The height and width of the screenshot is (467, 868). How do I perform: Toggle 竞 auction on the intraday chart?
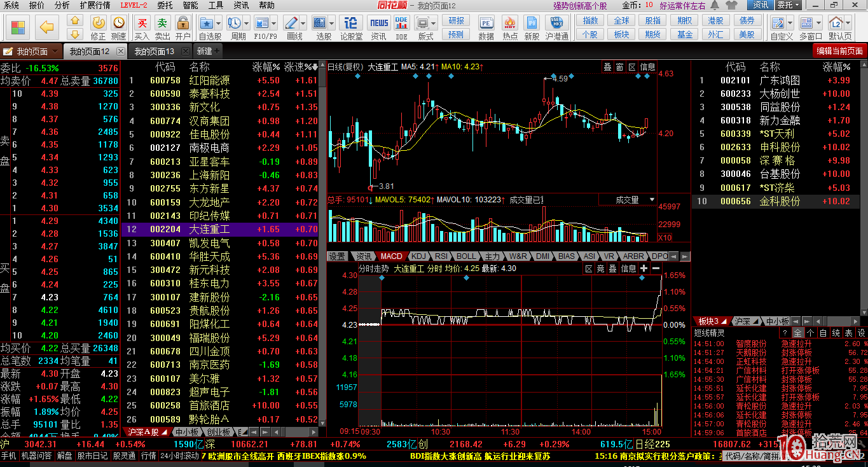pyautogui.click(x=600, y=268)
